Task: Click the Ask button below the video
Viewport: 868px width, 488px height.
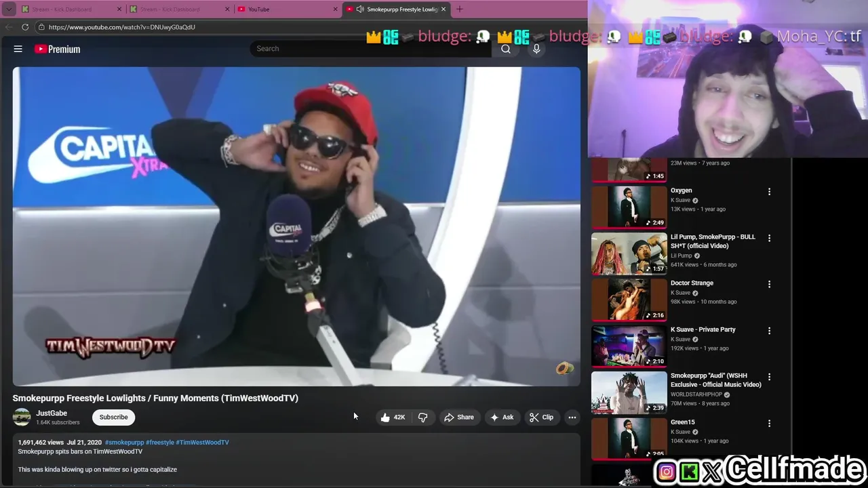Action: coord(502,418)
